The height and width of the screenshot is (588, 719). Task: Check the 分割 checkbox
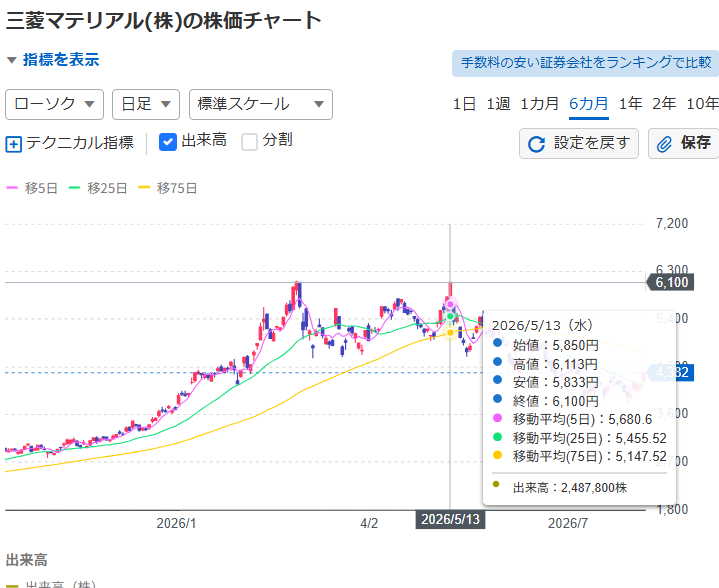coord(249,142)
